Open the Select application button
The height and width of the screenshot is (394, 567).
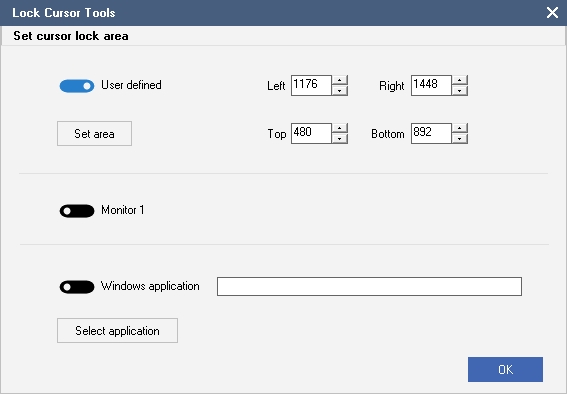pos(118,330)
